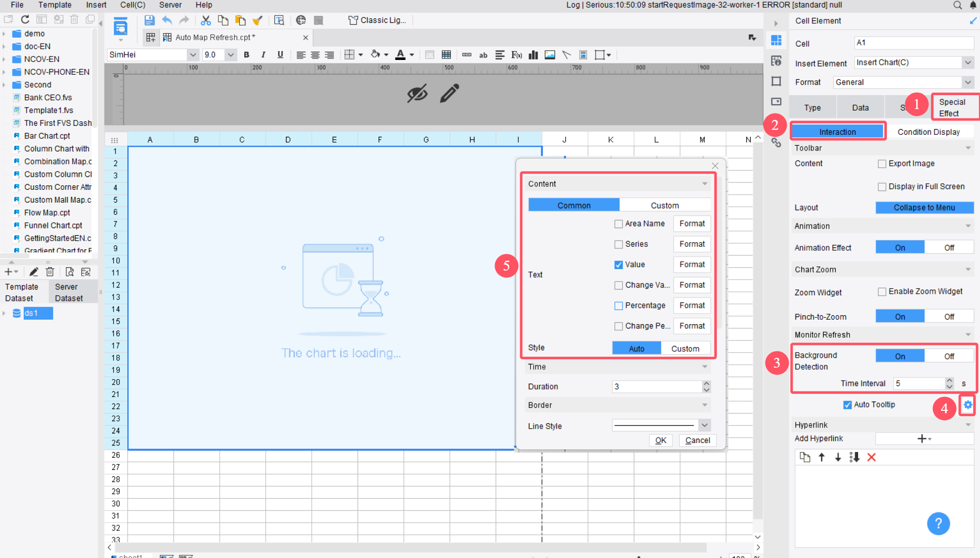The height and width of the screenshot is (558, 980).
Task: Delete hyperlink with red X icon
Action: tap(871, 457)
